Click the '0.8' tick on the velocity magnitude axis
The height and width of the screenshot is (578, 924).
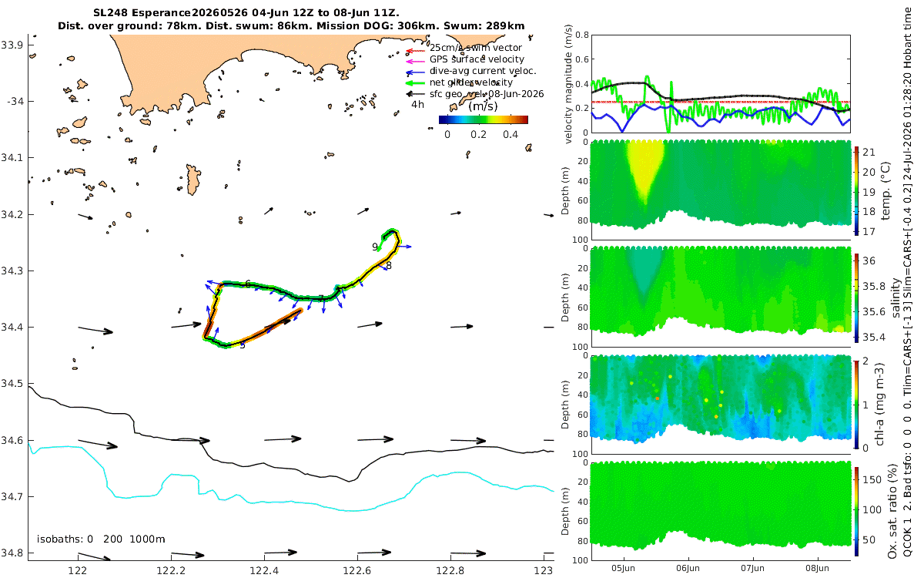[583, 35]
